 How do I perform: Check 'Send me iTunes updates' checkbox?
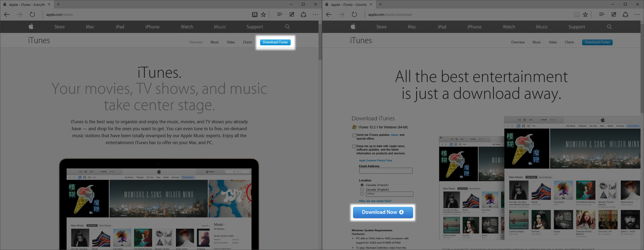[x=354, y=136]
